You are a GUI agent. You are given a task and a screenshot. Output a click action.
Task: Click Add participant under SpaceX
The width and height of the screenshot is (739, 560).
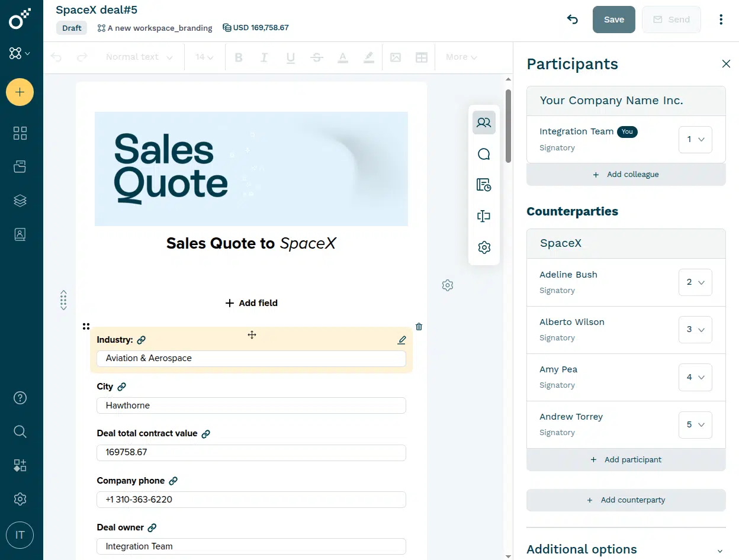click(626, 460)
